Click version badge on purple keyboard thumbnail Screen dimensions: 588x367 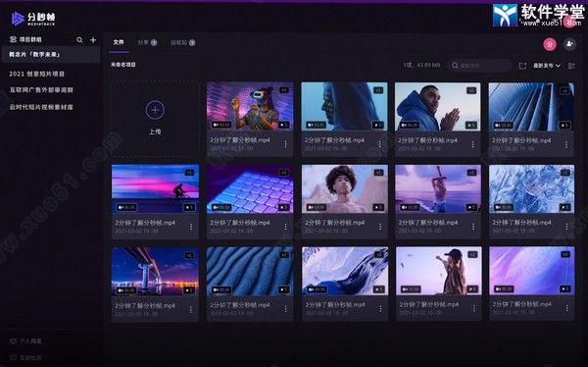pyautogui.click(x=284, y=173)
